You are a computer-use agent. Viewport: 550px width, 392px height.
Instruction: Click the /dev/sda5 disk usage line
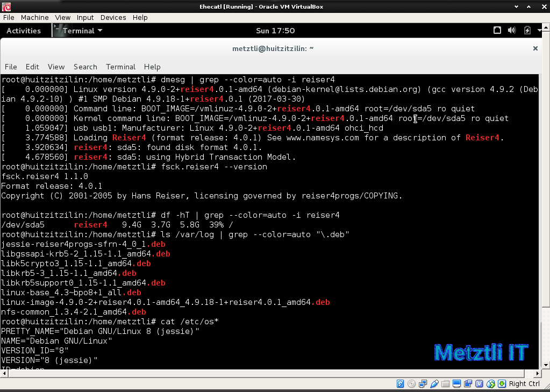click(117, 225)
